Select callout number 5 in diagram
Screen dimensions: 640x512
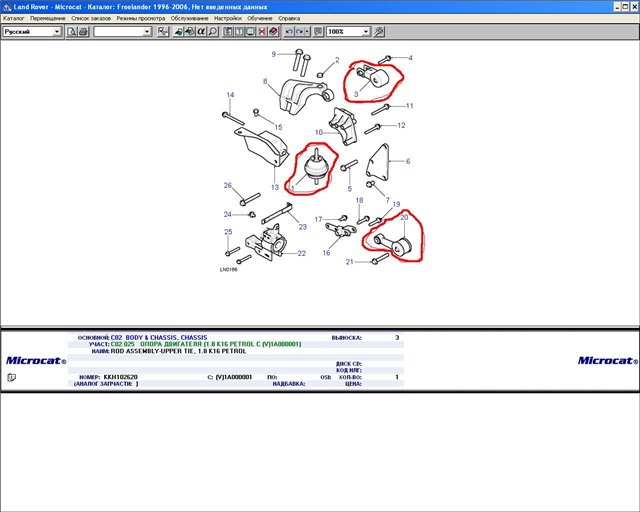click(349, 189)
